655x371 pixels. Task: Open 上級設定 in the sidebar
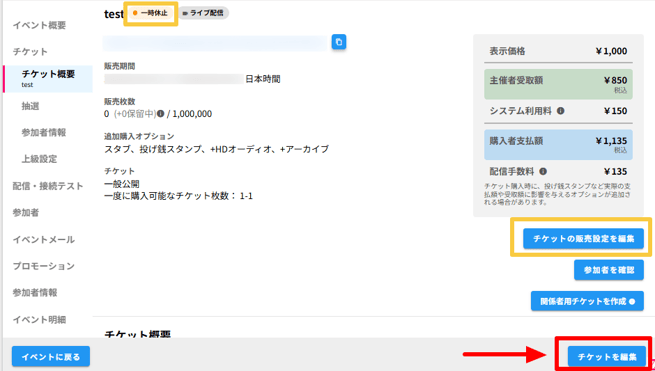(x=39, y=159)
